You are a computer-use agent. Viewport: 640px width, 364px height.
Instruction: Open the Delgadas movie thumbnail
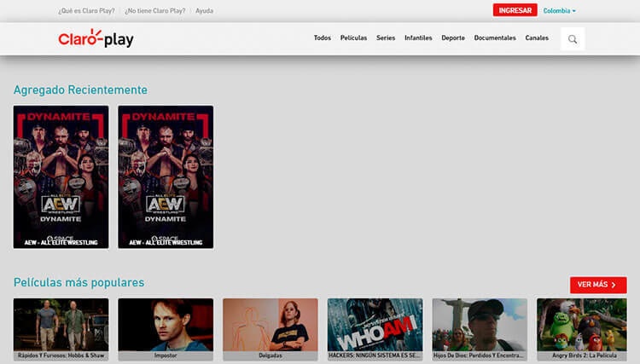[x=271, y=329]
